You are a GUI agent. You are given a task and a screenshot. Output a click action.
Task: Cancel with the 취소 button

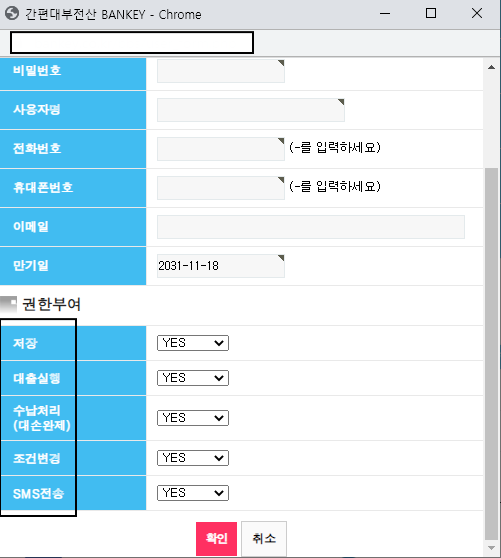[264, 538]
